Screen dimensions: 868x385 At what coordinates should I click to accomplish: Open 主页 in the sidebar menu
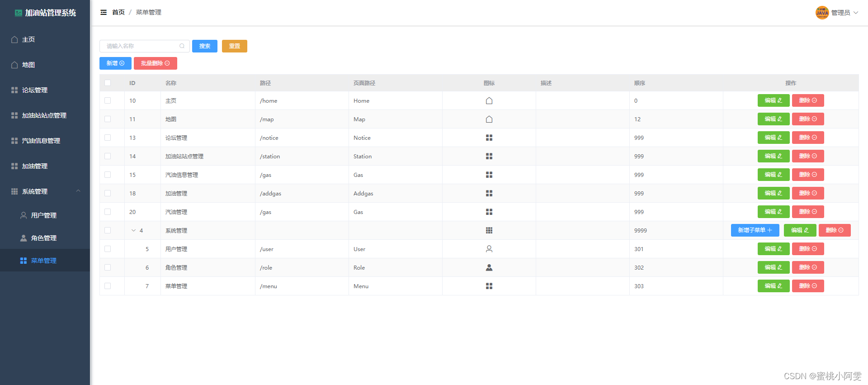pos(45,40)
